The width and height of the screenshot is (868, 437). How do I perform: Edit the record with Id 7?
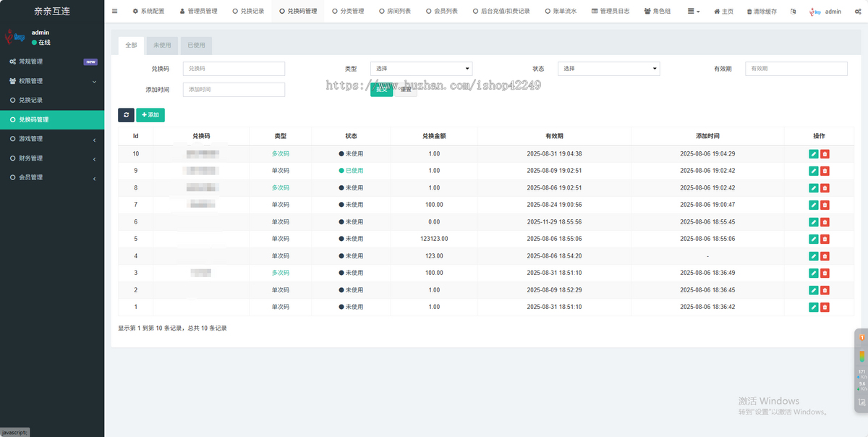click(x=814, y=205)
